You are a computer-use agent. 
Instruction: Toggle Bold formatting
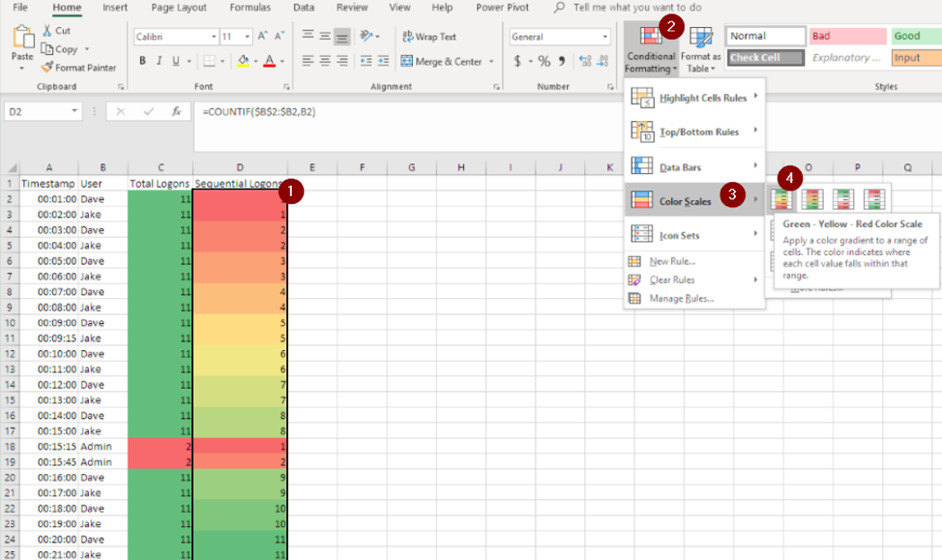142,61
